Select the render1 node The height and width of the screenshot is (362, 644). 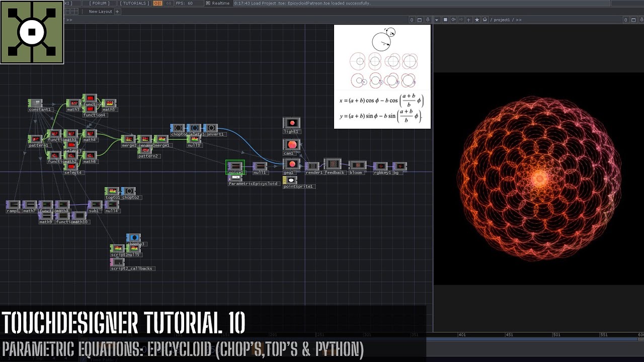[x=312, y=166]
